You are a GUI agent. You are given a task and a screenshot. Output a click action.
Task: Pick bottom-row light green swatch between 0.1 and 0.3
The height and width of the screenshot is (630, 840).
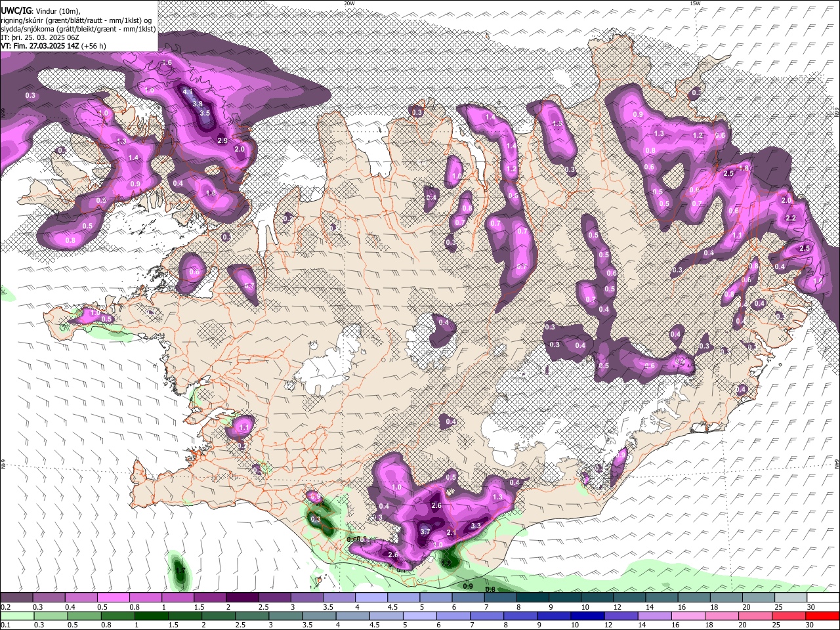(16, 616)
